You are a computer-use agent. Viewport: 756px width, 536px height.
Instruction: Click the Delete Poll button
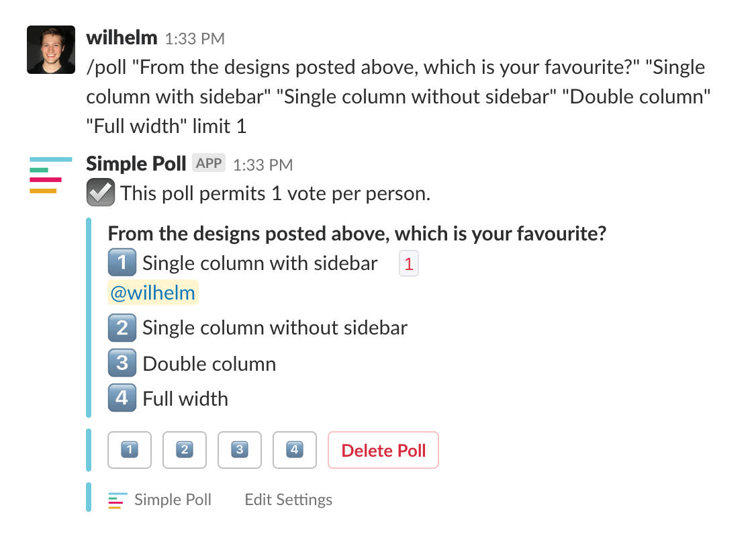tap(383, 450)
